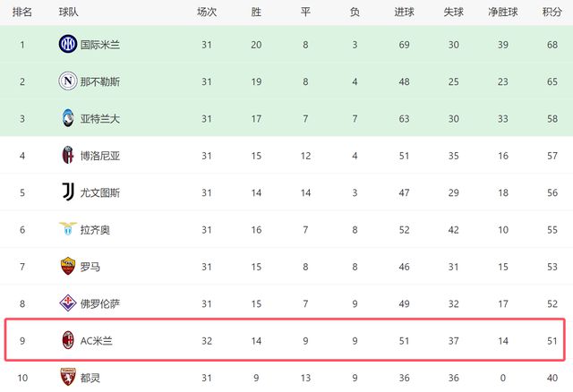Open the 国际米兰 team link

tap(99, 44)
